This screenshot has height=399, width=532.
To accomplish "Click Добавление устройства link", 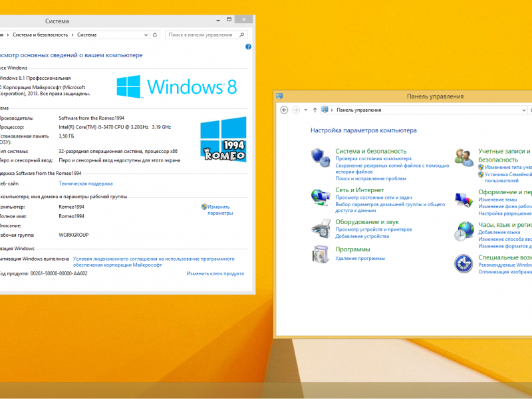I will pyautogui.click(x=362, y=236).
